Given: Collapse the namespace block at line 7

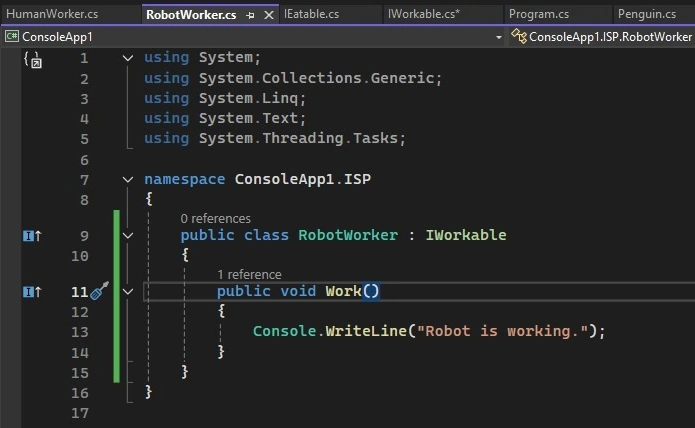Looking at the screenshot, I should (x=128, y=179).
